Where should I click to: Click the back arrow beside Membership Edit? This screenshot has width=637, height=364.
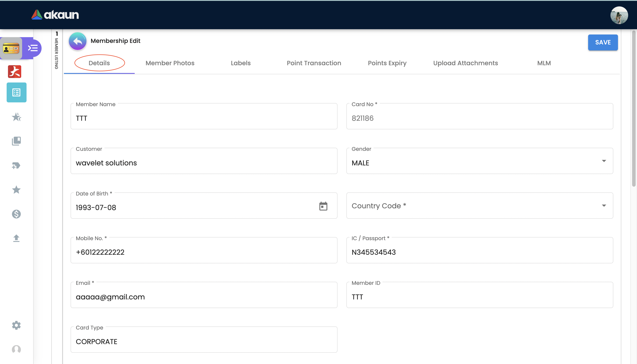coord(77,41)
